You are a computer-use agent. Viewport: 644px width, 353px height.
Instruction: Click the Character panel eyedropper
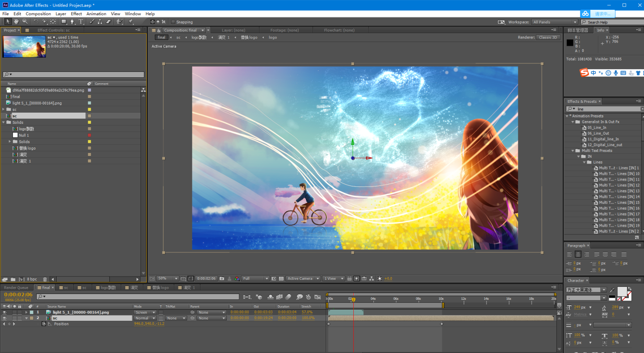pos(612,290)
